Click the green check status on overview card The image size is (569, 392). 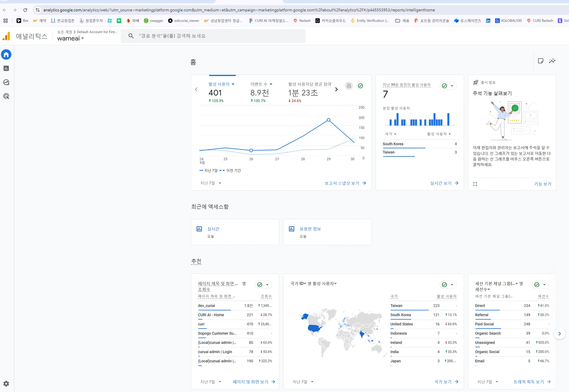click(x=360, y=86)
